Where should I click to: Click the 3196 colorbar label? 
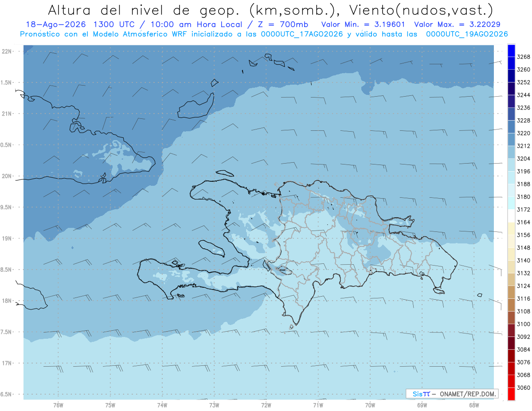(x=524, y=171)
